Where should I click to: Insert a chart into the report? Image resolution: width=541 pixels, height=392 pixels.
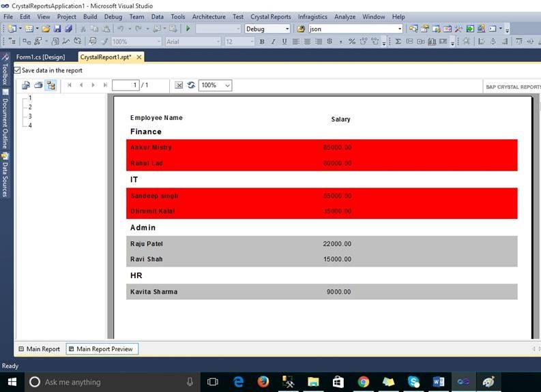[432, 42]
